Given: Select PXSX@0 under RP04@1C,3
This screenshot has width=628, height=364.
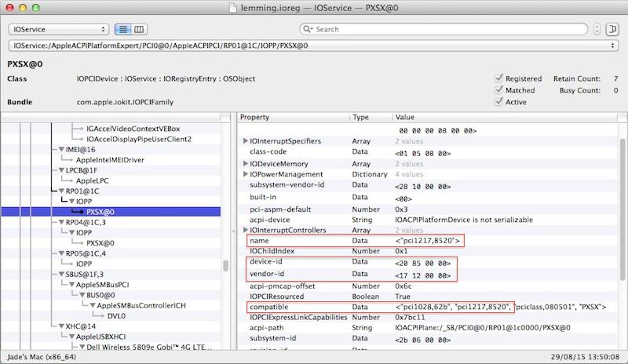Looking at the screenshot, I should tap(100, 243).
